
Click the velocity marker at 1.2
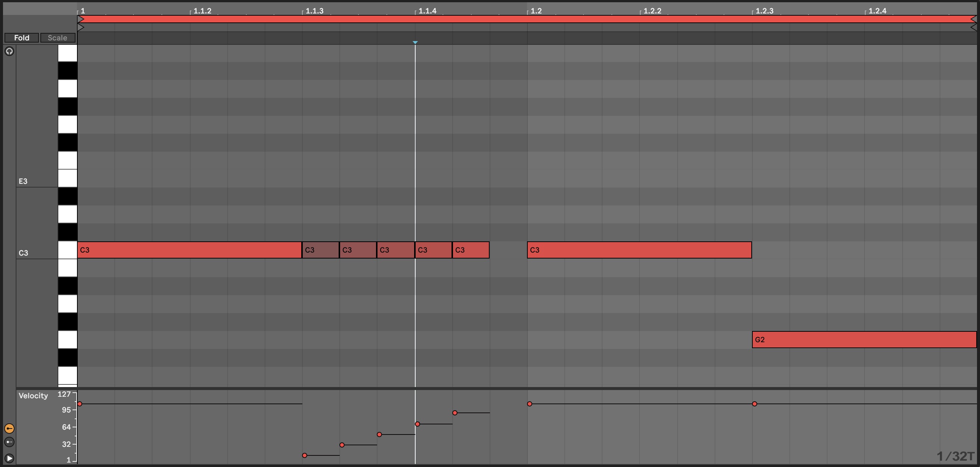530,403
